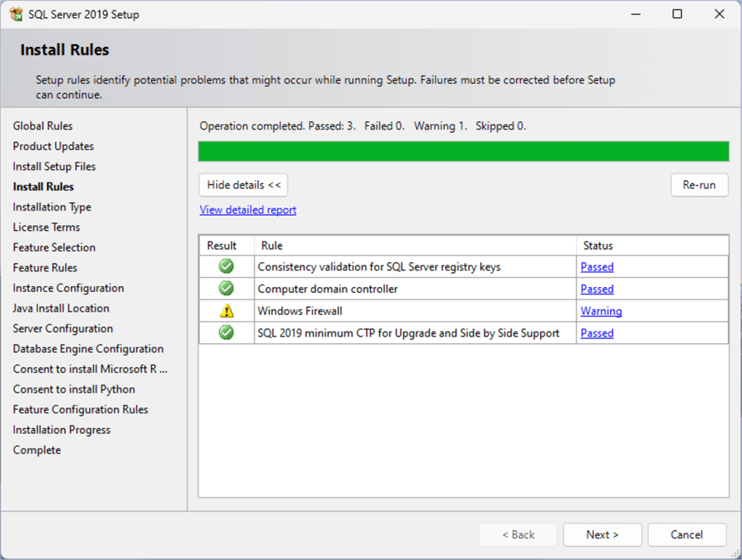Click yellow warning icon for Windows Firewall
This screenshot has height=560, width=742.
[x=227, y=311]
